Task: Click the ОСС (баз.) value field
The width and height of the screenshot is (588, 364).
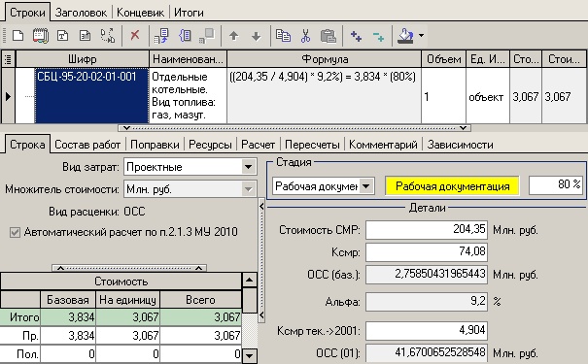Action: [427, 274]
